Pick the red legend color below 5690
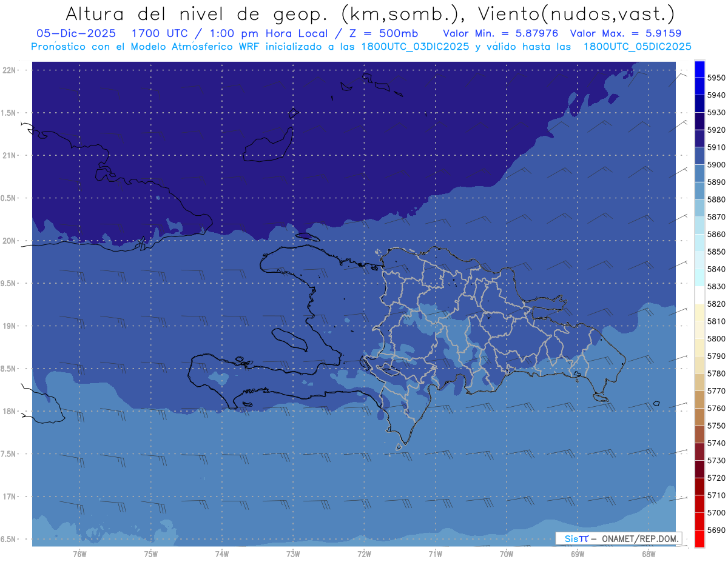728x562 pixels. point(699,538)
